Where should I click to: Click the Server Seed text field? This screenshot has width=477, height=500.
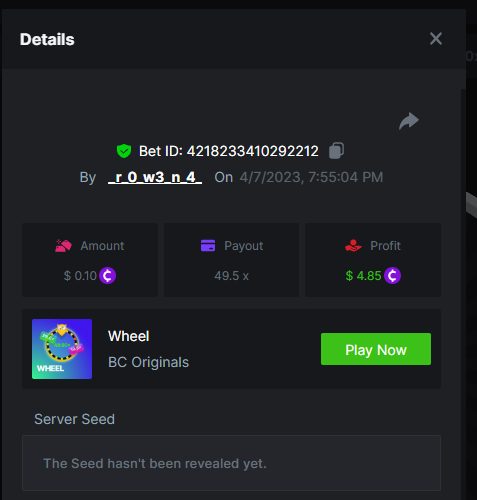[231, 463]
